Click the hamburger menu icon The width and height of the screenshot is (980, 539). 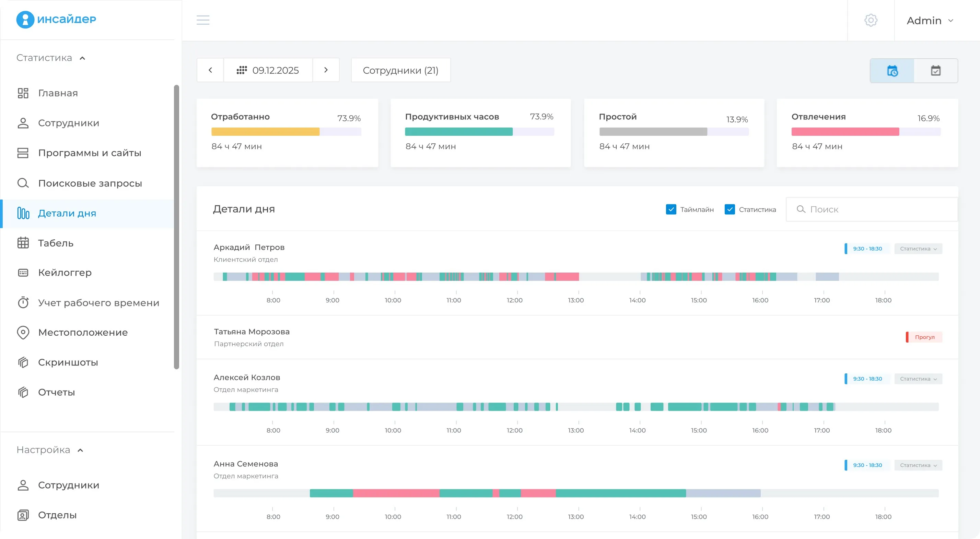203,20
